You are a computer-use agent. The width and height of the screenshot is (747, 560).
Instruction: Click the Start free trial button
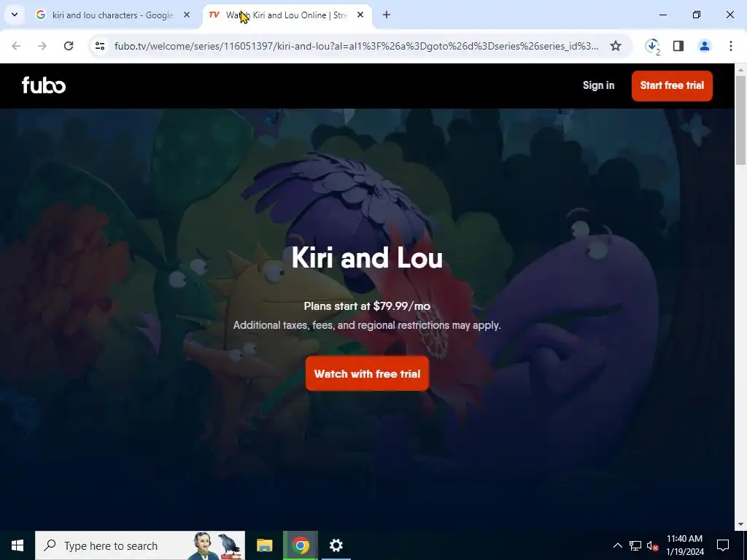point(672,86)
